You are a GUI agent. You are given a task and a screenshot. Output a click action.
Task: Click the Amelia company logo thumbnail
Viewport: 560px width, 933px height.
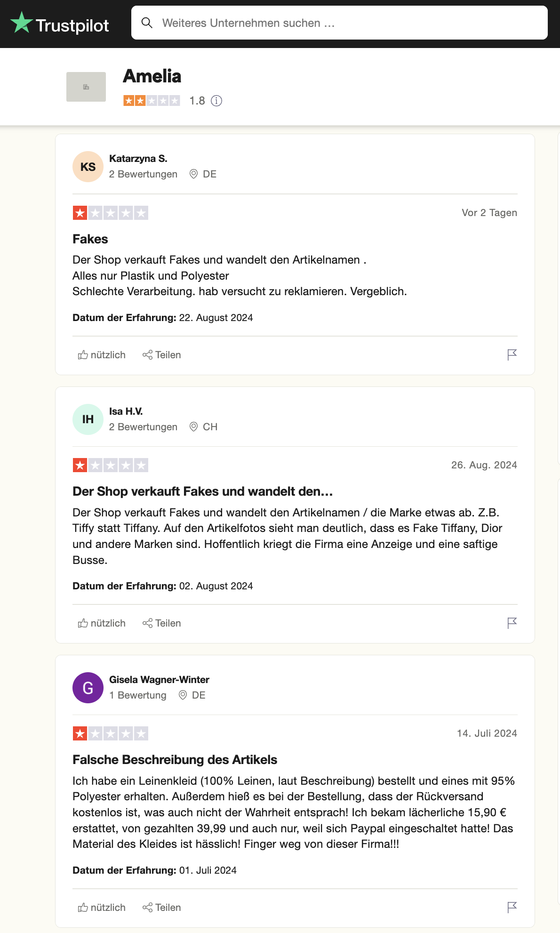[x=86, y=87]
